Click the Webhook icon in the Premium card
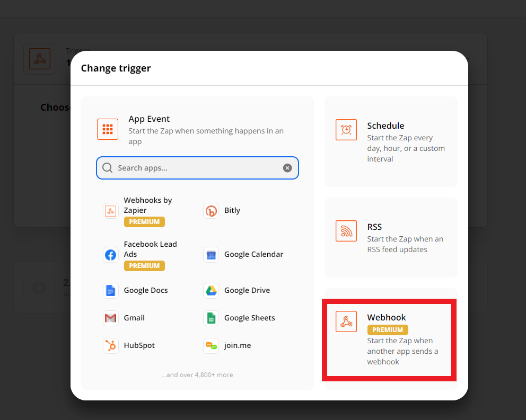Image resolution: width=526 pixels, height=420 pixels. pos(346,321)
